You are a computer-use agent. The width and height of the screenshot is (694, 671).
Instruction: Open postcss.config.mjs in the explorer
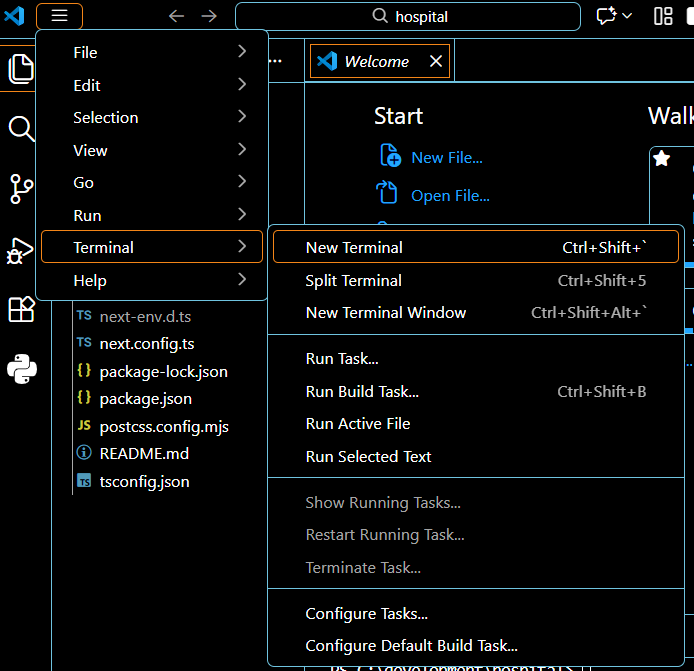(164, 427)
